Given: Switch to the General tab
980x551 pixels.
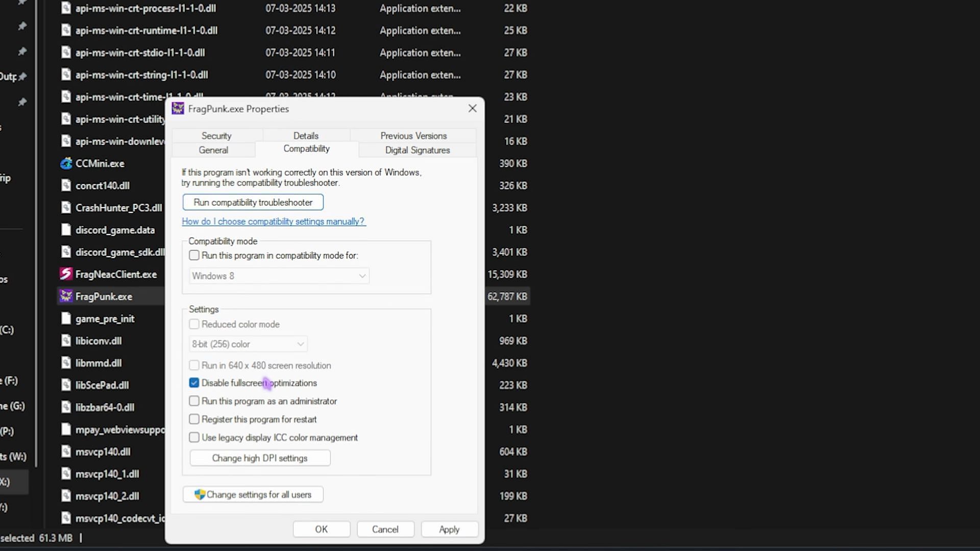Looking at the screenshot, I should 213,150.
